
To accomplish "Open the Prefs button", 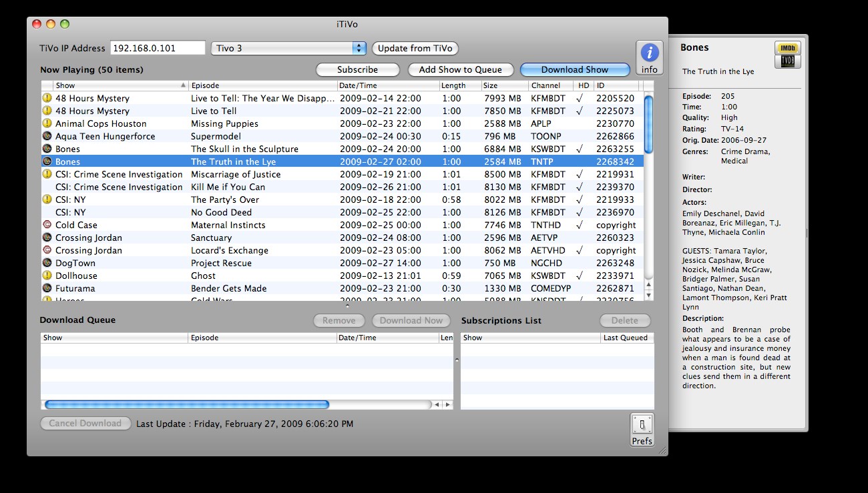I will [x=642, y=430].
